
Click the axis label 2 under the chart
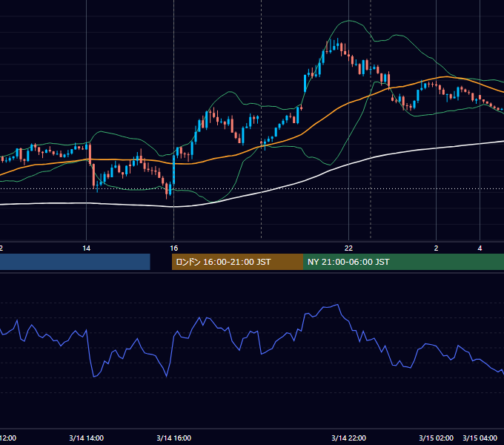pos(436,248)
